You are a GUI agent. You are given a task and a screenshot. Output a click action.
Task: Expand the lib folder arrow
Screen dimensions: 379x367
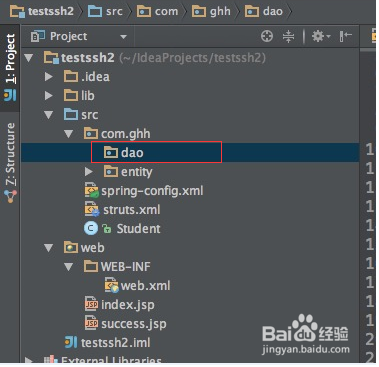[x=49, y=96]
